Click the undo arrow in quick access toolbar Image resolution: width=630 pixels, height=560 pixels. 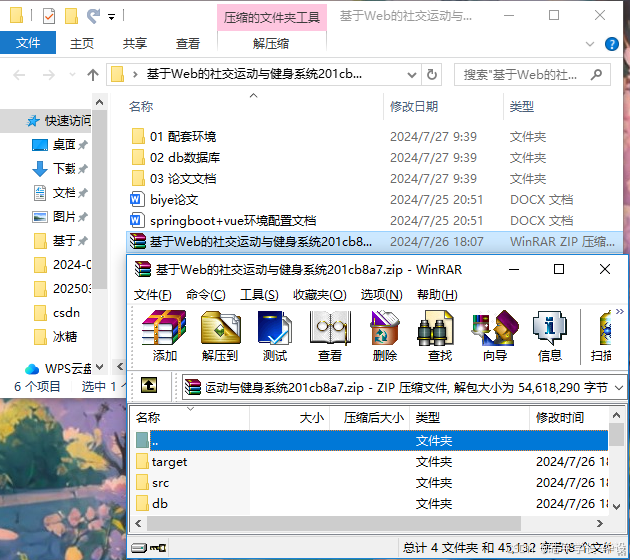pos(94,16)
